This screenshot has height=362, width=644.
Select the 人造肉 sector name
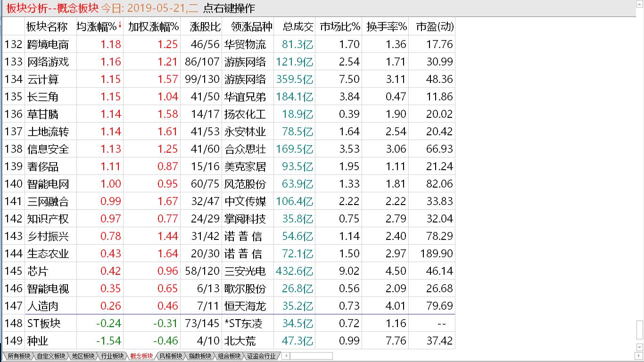[x=43, y=306]
